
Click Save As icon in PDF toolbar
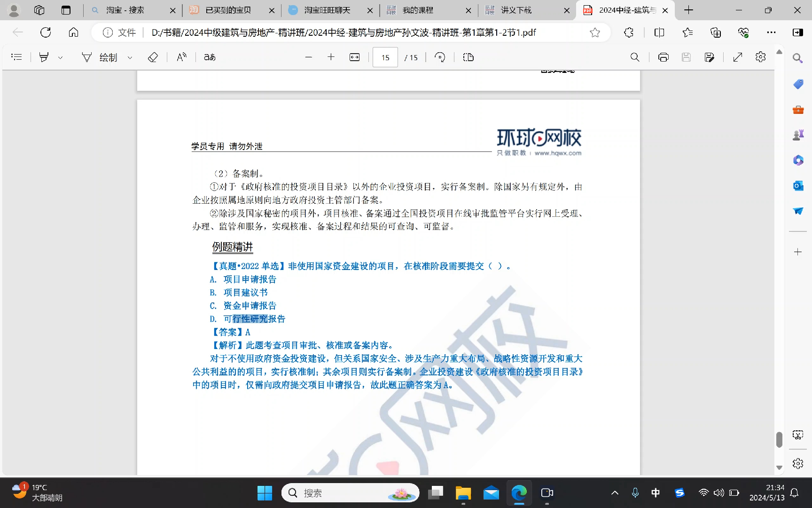(x=709, y=57)
